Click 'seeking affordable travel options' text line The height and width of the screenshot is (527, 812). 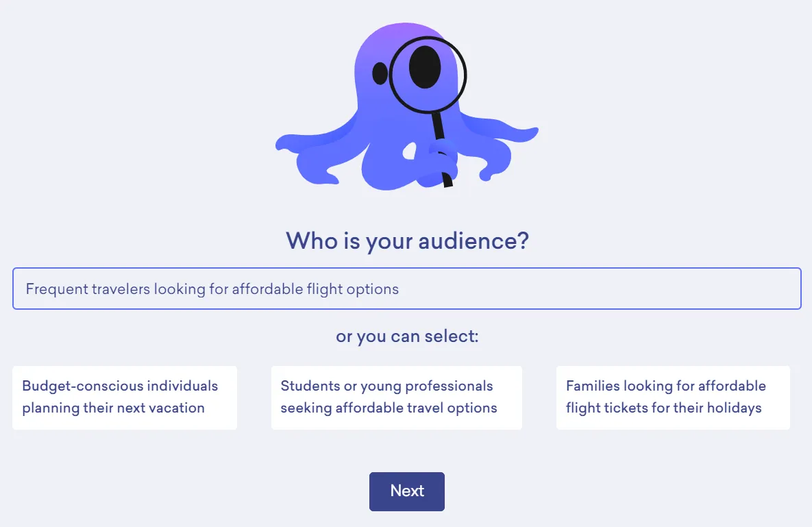389,408
